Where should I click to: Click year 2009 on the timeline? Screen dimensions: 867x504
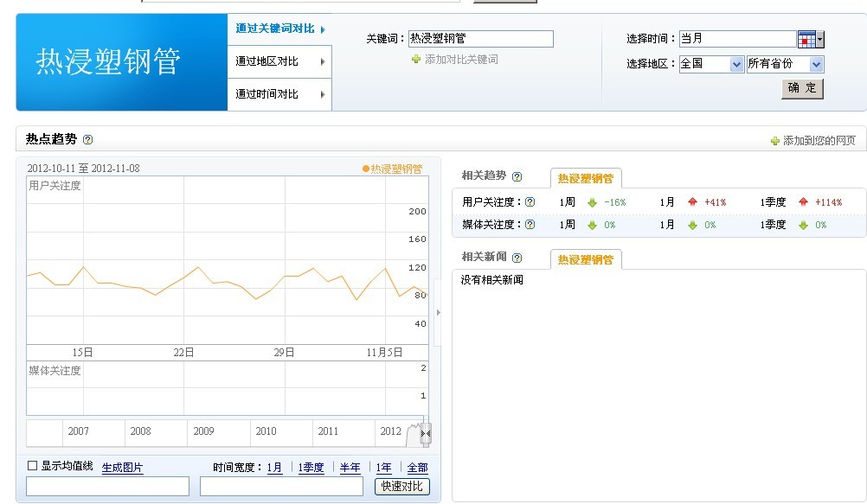click(203, 431)
